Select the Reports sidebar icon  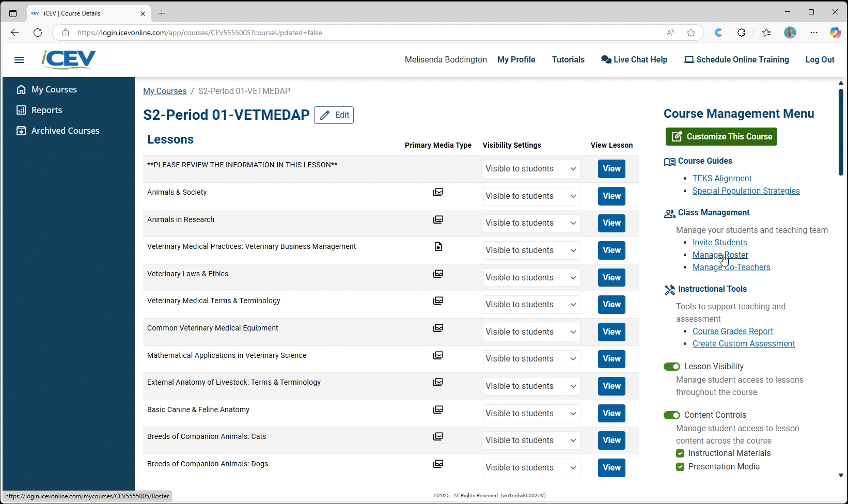(x=21, y=109)
